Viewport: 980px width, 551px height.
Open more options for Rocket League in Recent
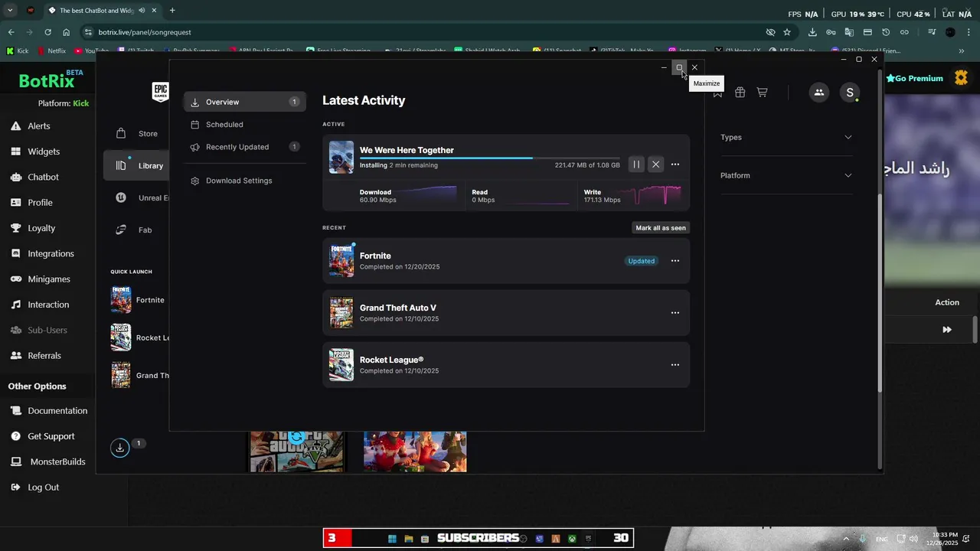coord(675,365)
